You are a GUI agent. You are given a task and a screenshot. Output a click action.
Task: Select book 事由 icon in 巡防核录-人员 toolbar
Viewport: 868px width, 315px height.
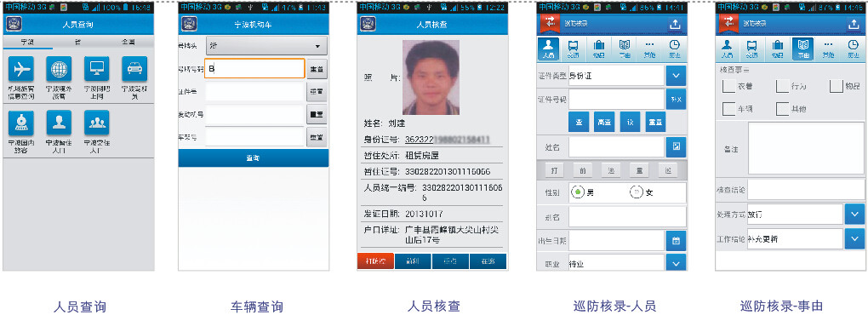click(624, 49)
